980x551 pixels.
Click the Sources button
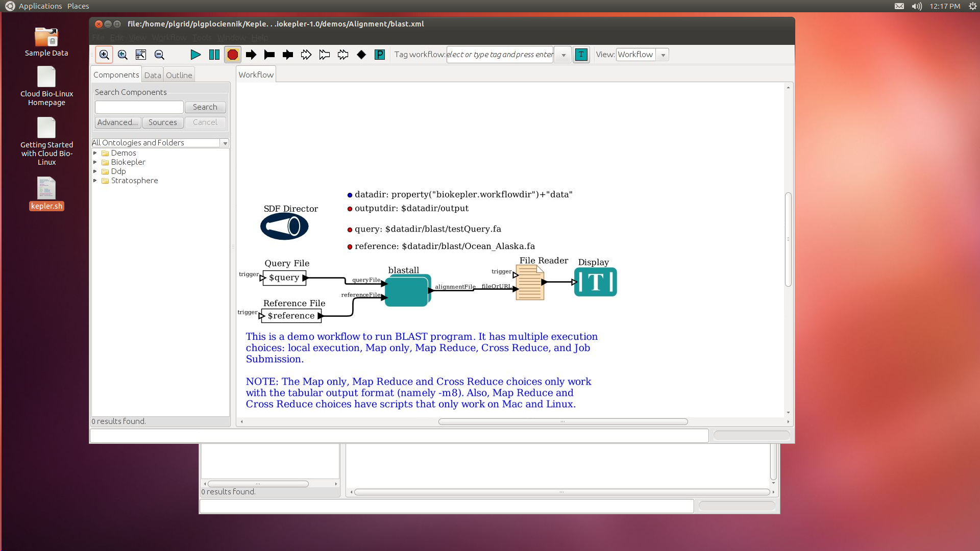coord(162,122)
